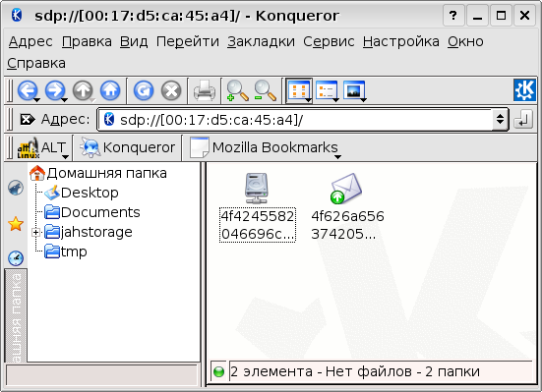Reload the current location
The height and width of the screenshot is (392, 542).
click(144, 90)
